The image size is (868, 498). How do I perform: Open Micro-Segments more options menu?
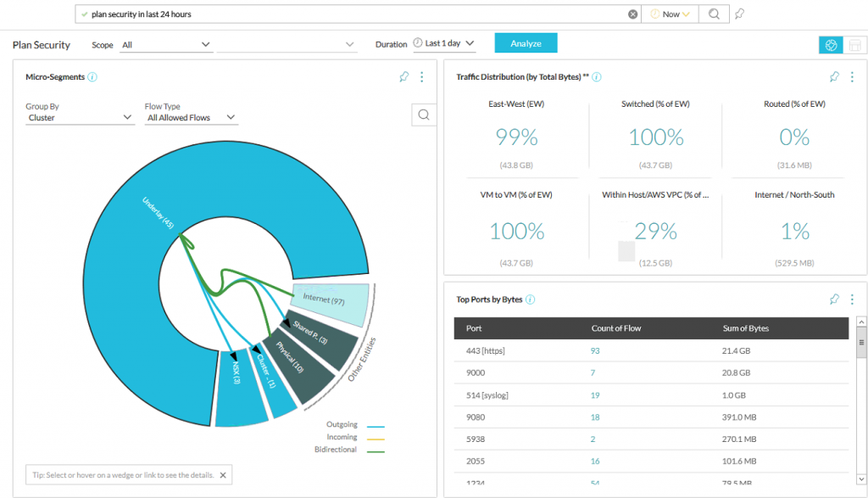(x=422, y=77)
